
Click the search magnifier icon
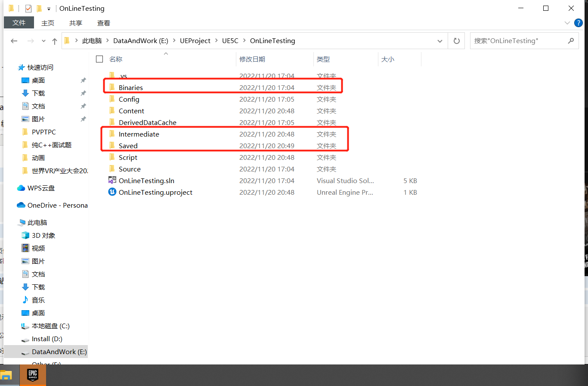(x=571, y=41)
